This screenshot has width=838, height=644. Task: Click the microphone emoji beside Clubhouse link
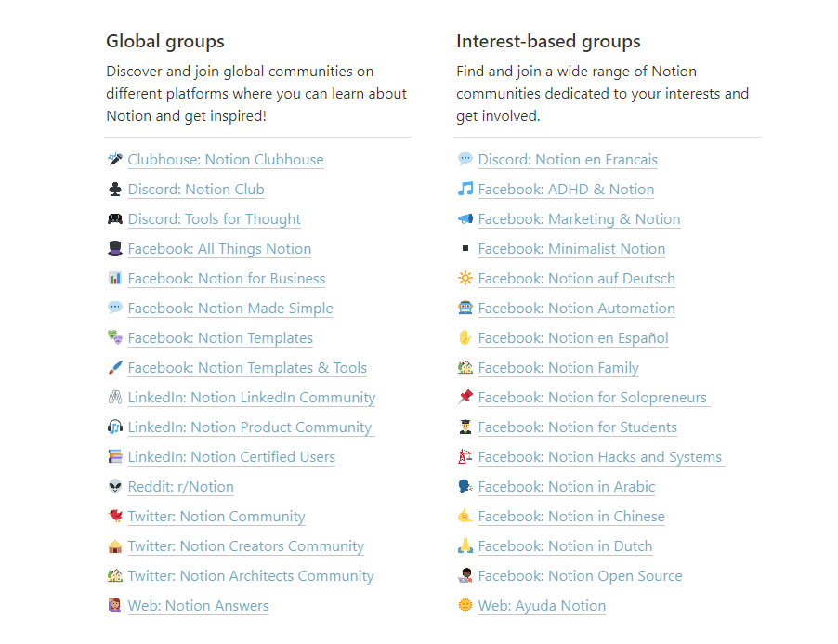pyautogui.click(x=115, y=160)
